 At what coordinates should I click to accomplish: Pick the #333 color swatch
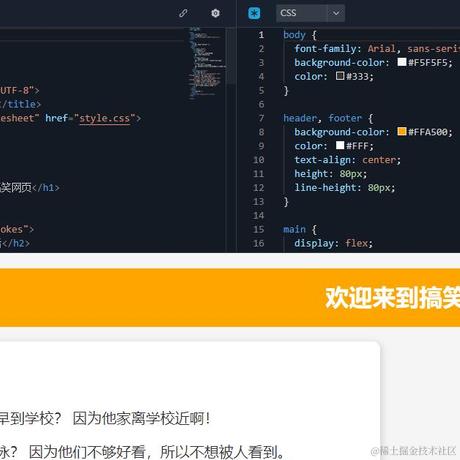click(340, 76)
